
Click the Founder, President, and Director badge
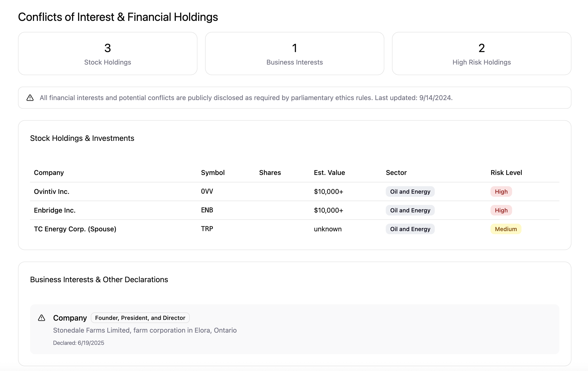click(x=140, y=318)
